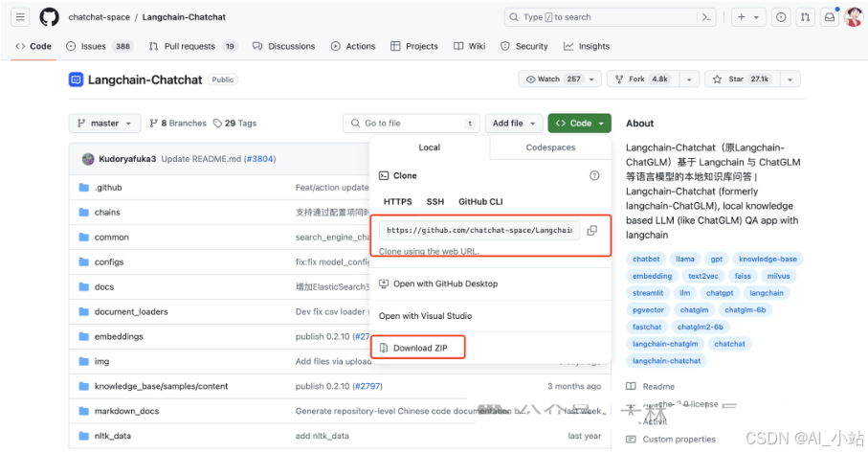The height and width of the screenshot is (453, 868).
Task: Expand the Add file dropdown
Action: (x=514, y=123)
